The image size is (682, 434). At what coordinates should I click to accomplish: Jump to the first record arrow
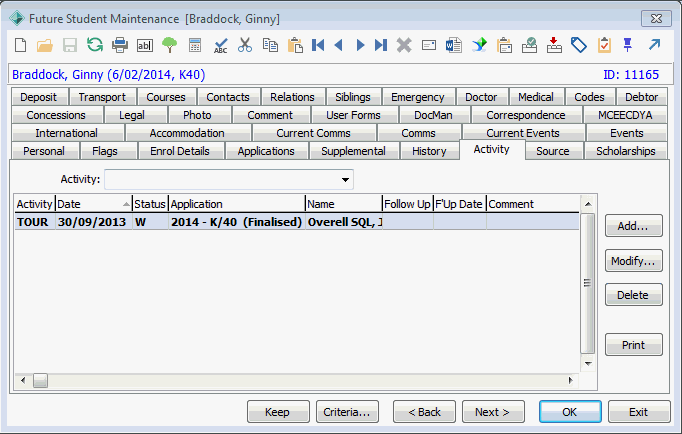(318, 45)
